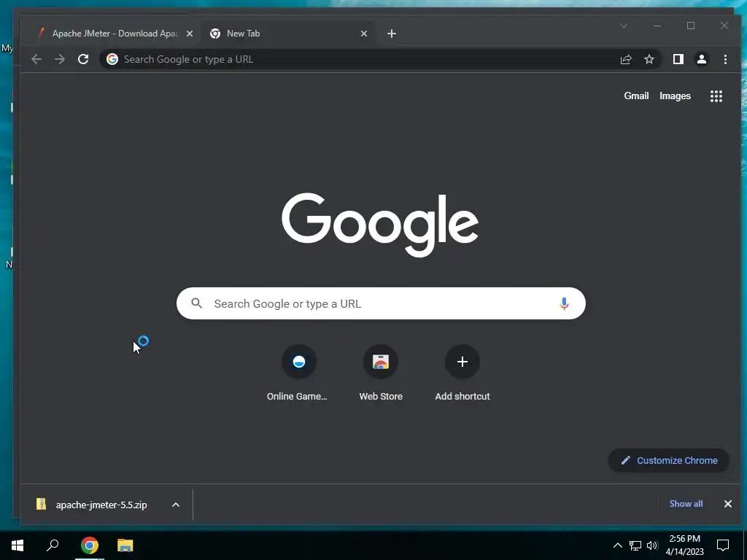Open the network status tray icon
The image size is (747, 560).
click(x=635, y=545)
